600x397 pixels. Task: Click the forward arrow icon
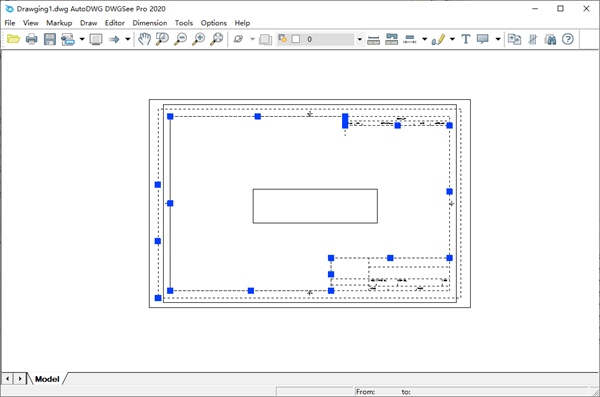114,39
